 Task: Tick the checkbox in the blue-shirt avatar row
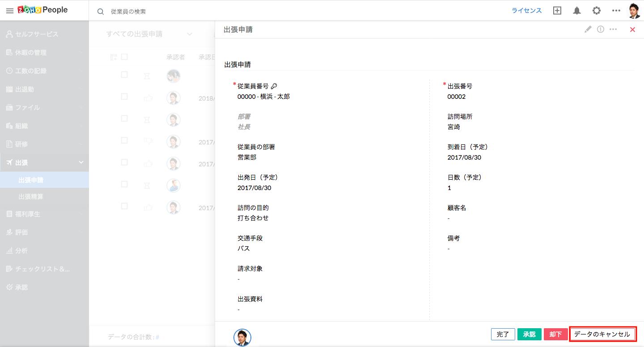pos(124,184)
